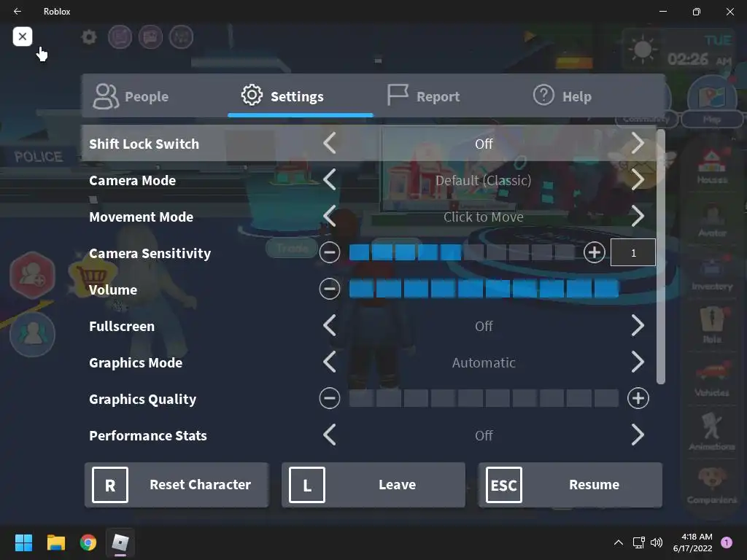Select previous Camera Mode option
Image resolution: width=747 pixels, height=560 pixels.
[x=330, y=180]
